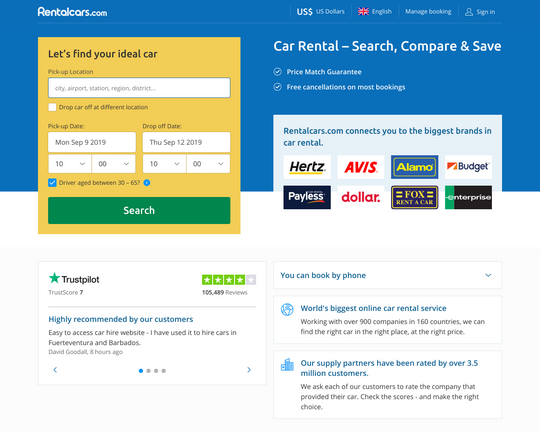Click the green Search button
This screenshot has height=432, width=540.
139,210
